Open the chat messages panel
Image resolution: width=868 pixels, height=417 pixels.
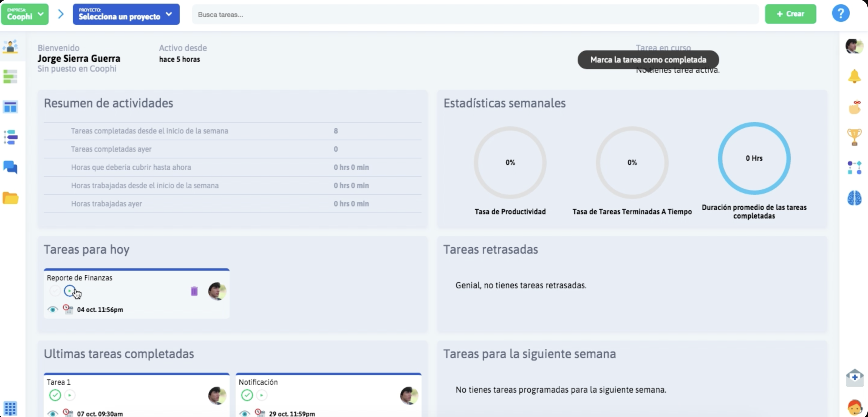(x=10, y=168)
